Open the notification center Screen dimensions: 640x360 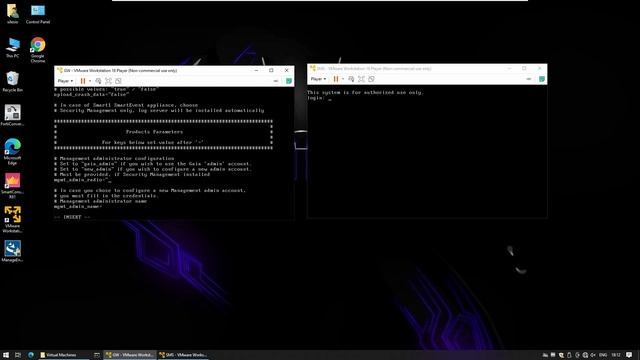pos(629,355)
